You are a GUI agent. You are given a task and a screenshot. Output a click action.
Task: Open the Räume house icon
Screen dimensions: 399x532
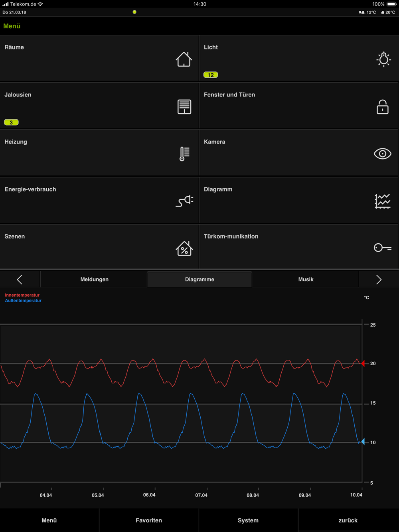coord(184,59)
